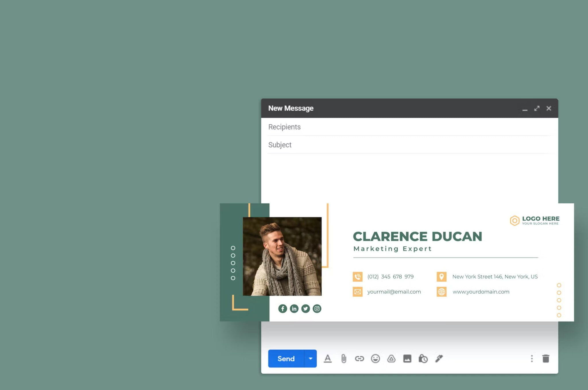Click the Instagram icon in signature

(x=317, y=308)
